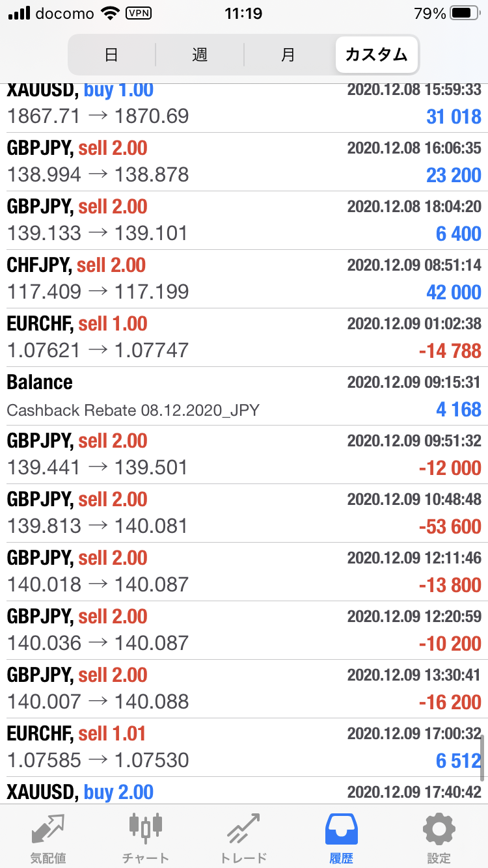The width and height of the screenshot is (488, 868).
Task: Tap the History (履歴) tray icon
Action: coord(341,829)
